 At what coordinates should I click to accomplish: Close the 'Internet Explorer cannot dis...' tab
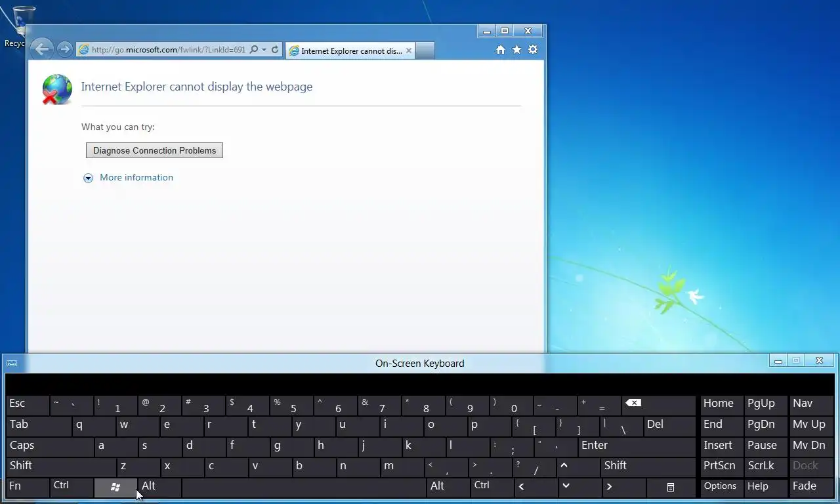point(409,51)
